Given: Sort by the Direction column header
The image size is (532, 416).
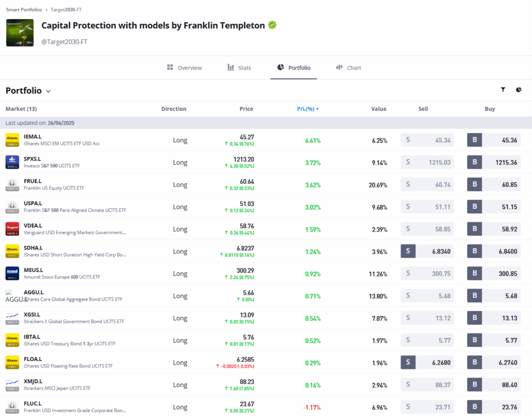Looking at the screenshot, I should 174,109.
